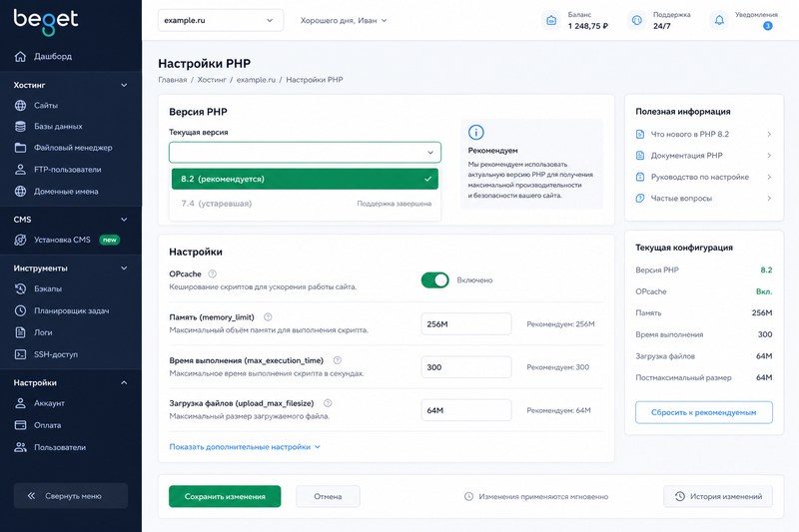Collapse the Настройки sidebar section
Screen dimensions: 799x532
[124, 383]
